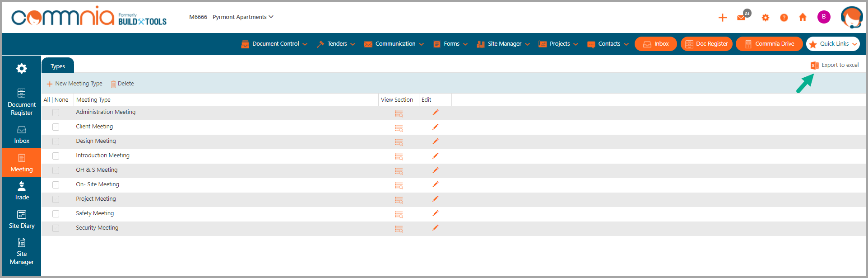Open Site Diary in the sidebar
The width and height of the screenshot is (868, 278).
(x=22, y=219)
